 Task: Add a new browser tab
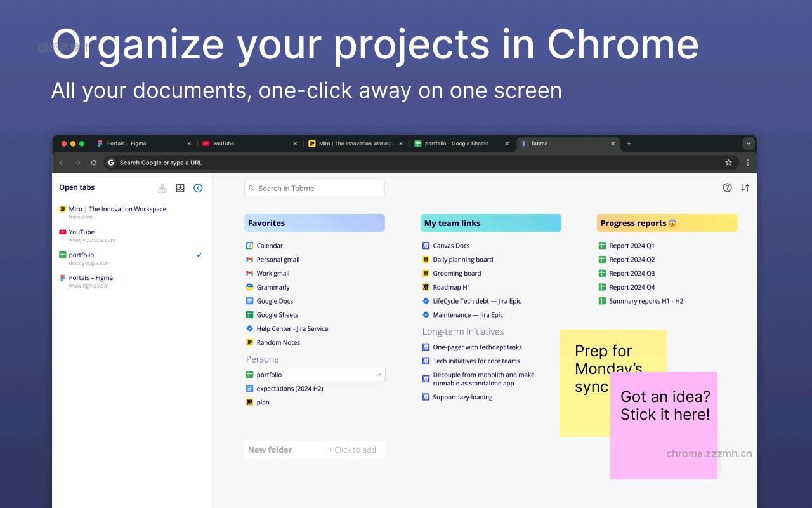(x=629, y=144)
